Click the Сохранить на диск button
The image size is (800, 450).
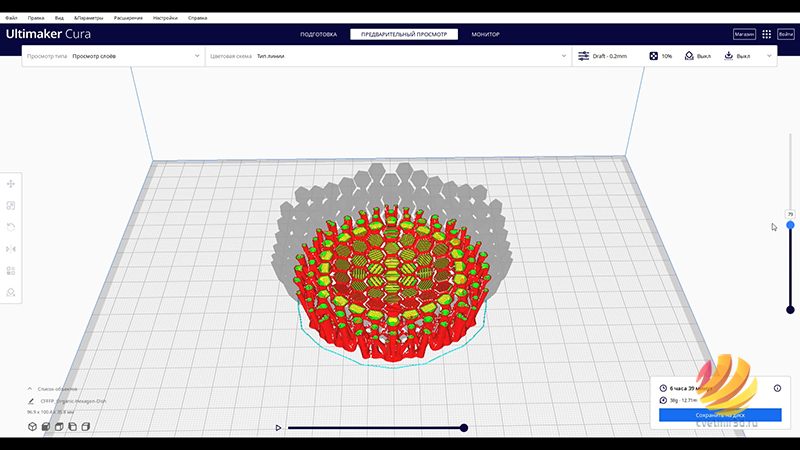[x=720, y=415]
